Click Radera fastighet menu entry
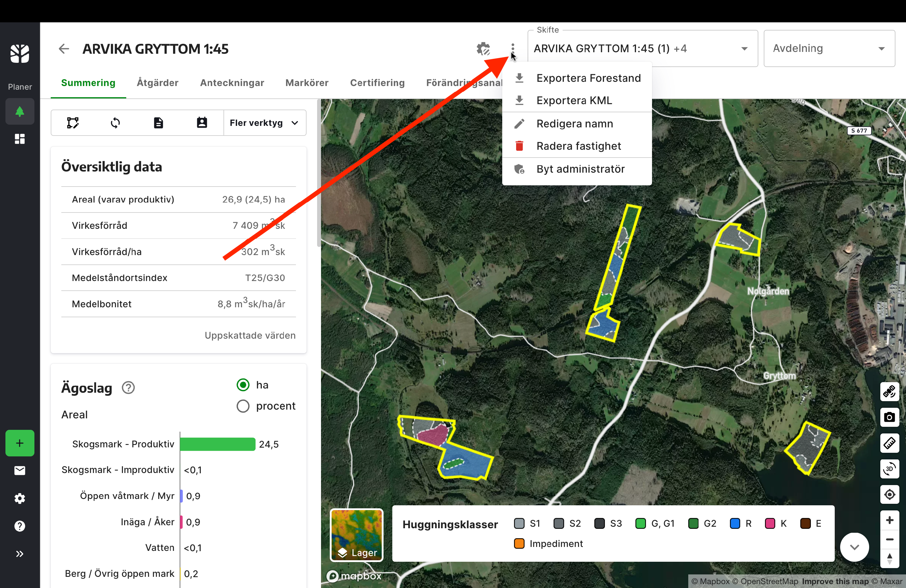 click(x=578, y=146)
